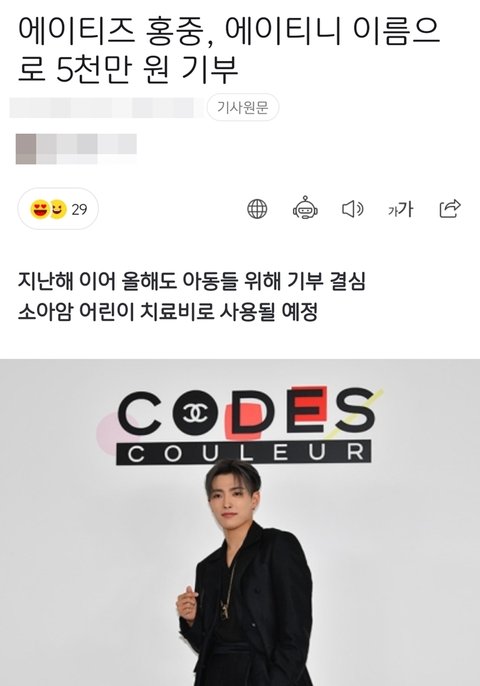
Task: Click the black COULEUR banner in photo
Action: [244, 452]
